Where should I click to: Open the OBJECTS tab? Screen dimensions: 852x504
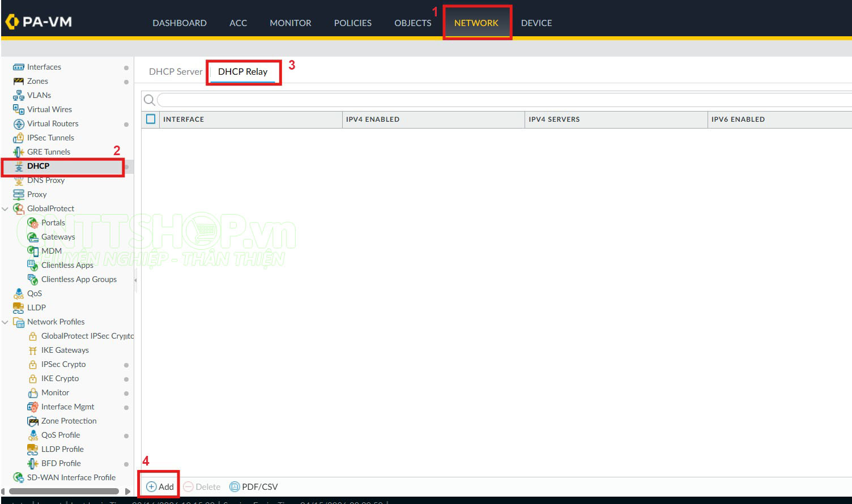[413, 23]
